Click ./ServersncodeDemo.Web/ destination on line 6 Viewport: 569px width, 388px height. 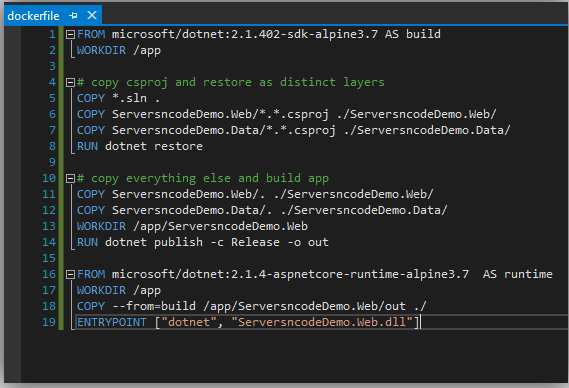(x=416, y=114)
